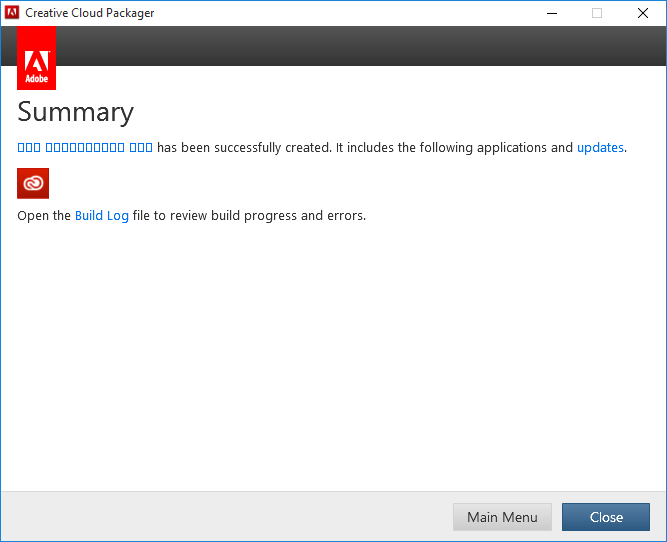
Task: Click the Creative Cloud Packager title text
Action: click(90, 13)
